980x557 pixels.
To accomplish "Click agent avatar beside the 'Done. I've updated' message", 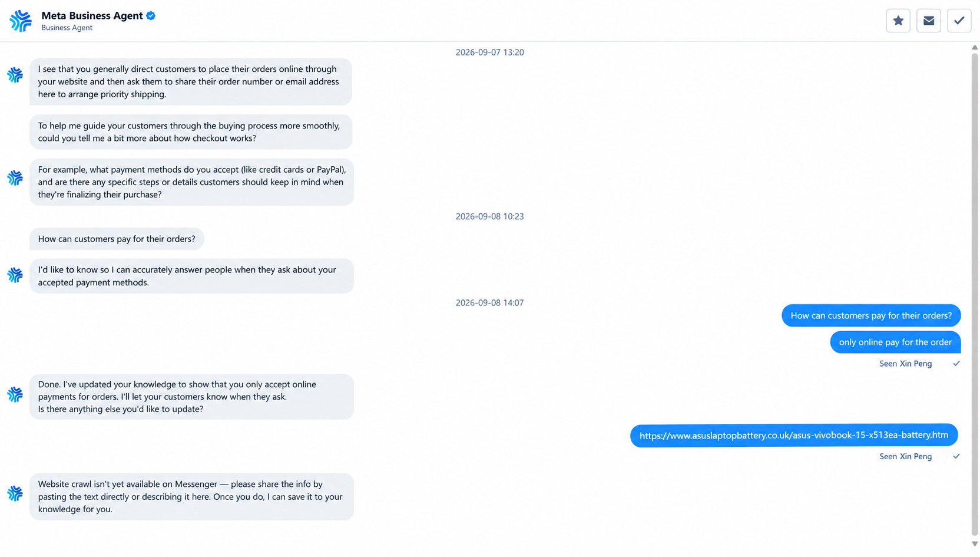I will (15, 394).
